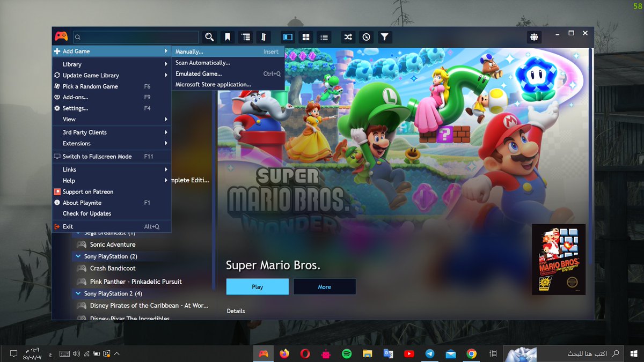This screenshot has height=362, width=644.
Task: Open Google Translate from the taskbar
Action: (x=388, y=353)
